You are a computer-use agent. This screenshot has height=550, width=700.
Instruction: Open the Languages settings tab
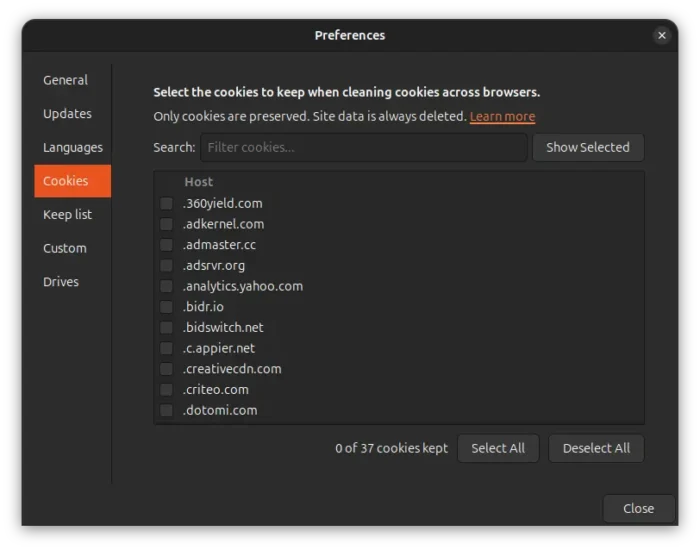(x=72, y=148)
